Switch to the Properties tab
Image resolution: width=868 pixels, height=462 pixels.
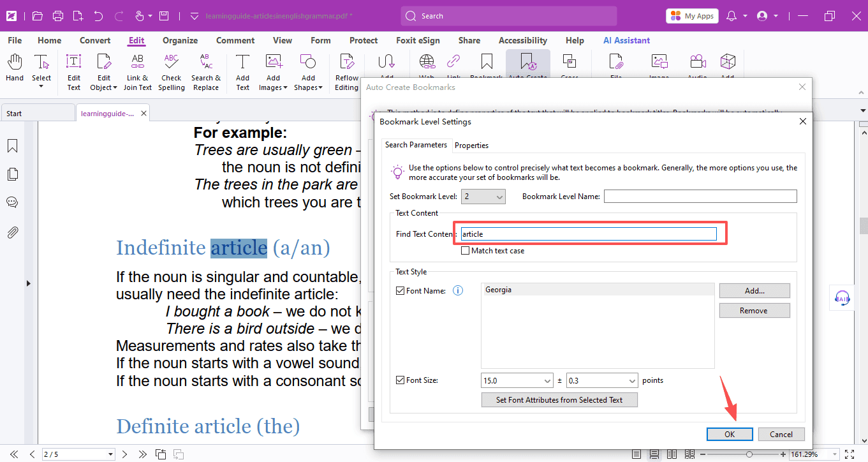(471, 145)
